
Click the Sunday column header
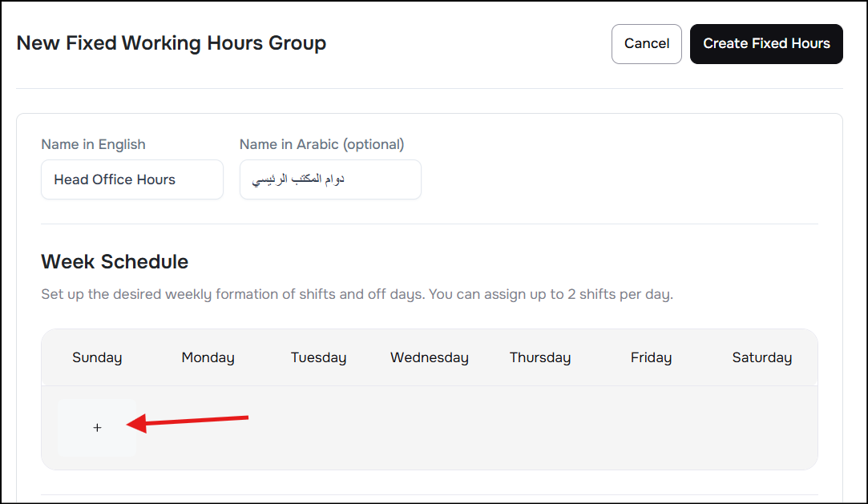click(97, 357)
